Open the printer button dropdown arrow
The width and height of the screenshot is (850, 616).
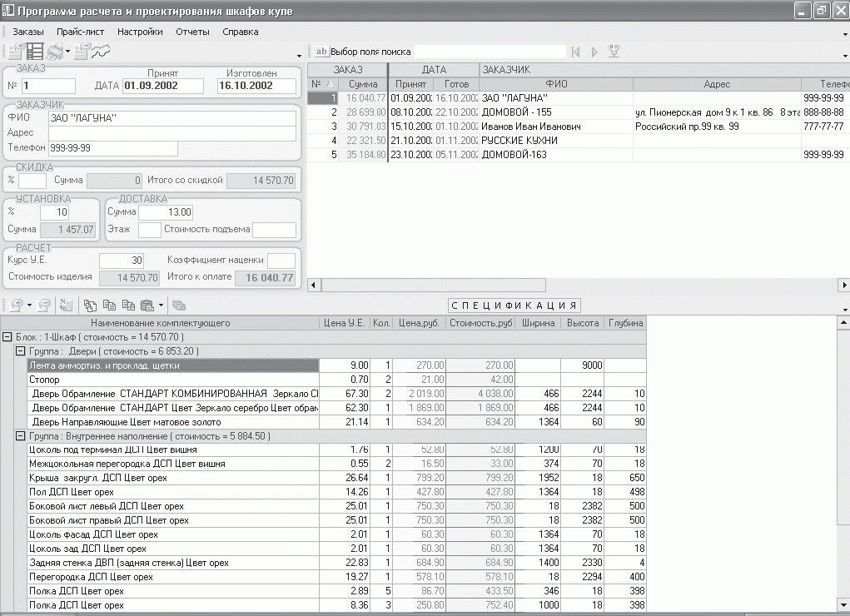(x=68, y=52)
